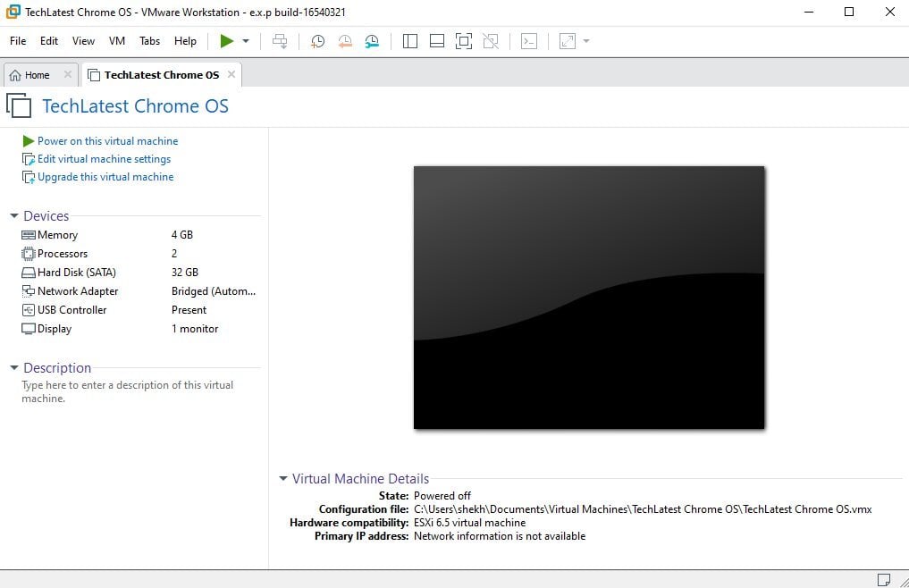Image resolution: width=909 pixels, height=588 pixels.
Task: Open the snapshot manager
Action: [x=372, y=40]
